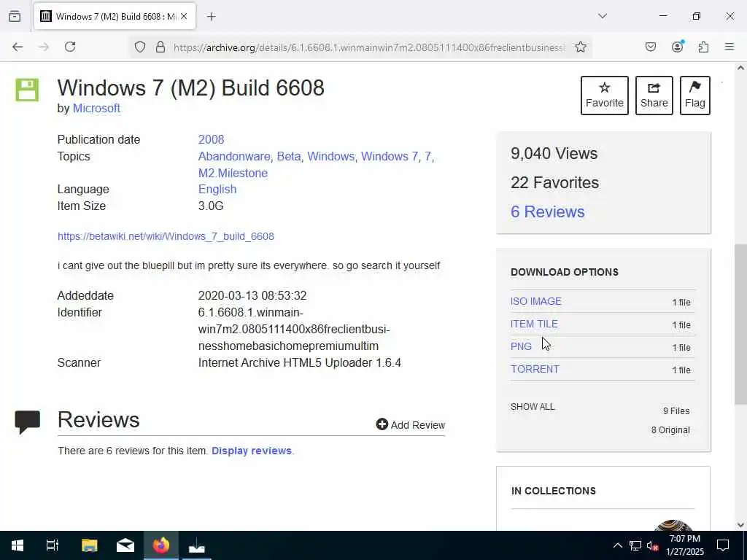Click the network status tray icon
This screenshot has height=560, width=747.
635,545
